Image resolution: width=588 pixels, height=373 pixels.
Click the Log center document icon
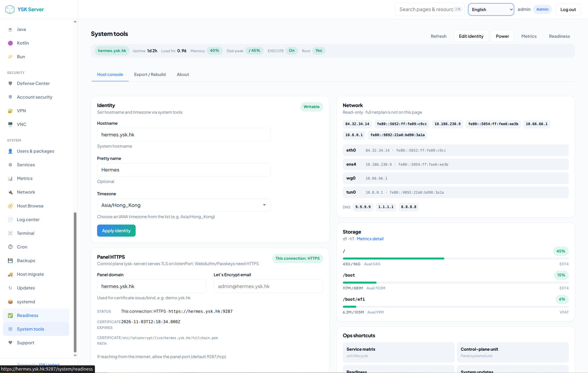[10, 220]
